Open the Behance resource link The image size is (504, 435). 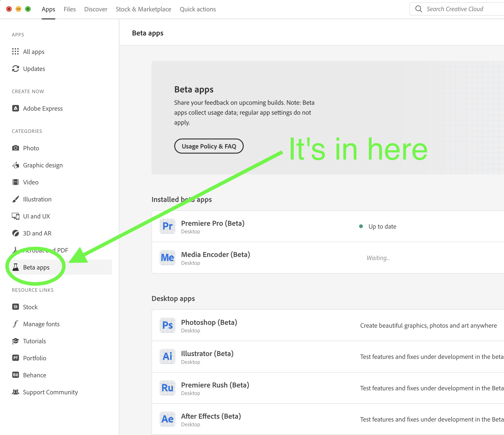34,375
